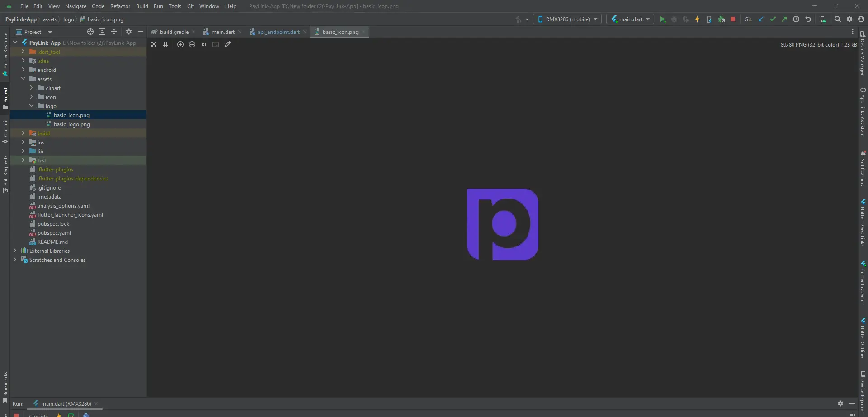Screen dimensions: 868x417
Task: Open Bookmarks side tab
Action: (5, 387)
